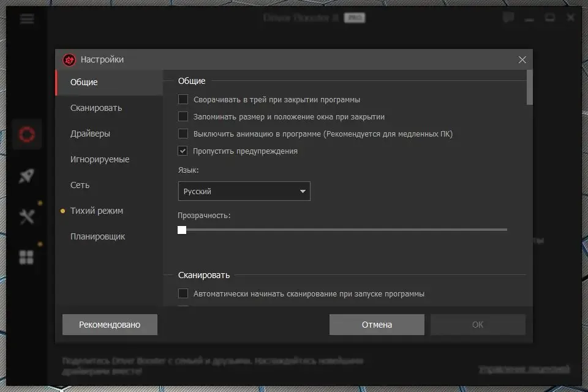Viewport: 588px width, 392px height.
Task: Click the blurred license link at bottom right
Action: click(x=524, y=369)
